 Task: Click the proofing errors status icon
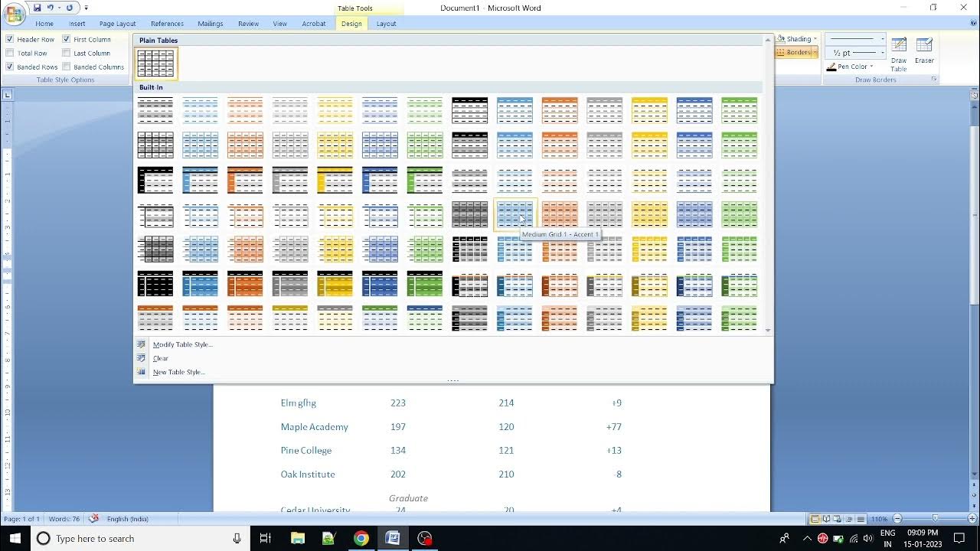[x=93, y=519]
